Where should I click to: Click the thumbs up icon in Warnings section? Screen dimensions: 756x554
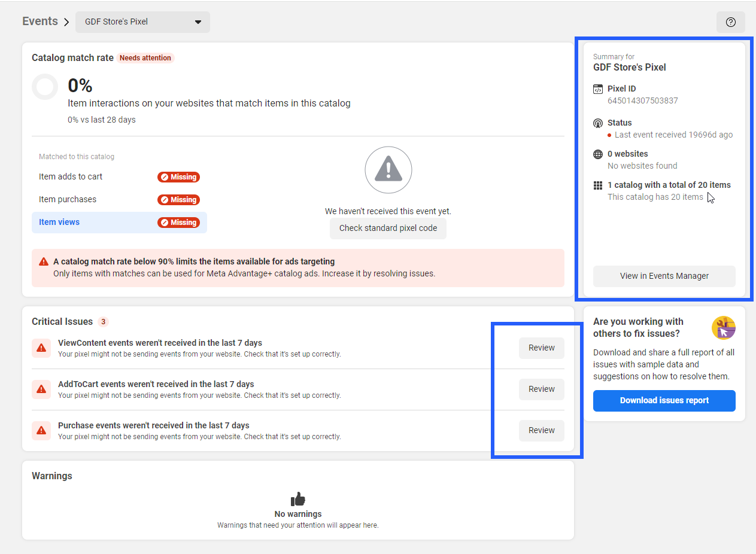coord(297,498)
